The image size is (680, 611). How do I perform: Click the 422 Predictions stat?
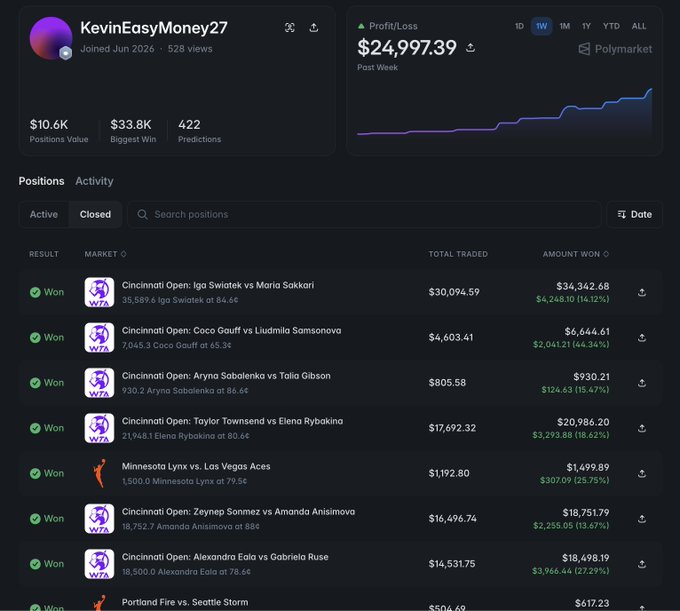pyautogui.click(x=199, y=131)
